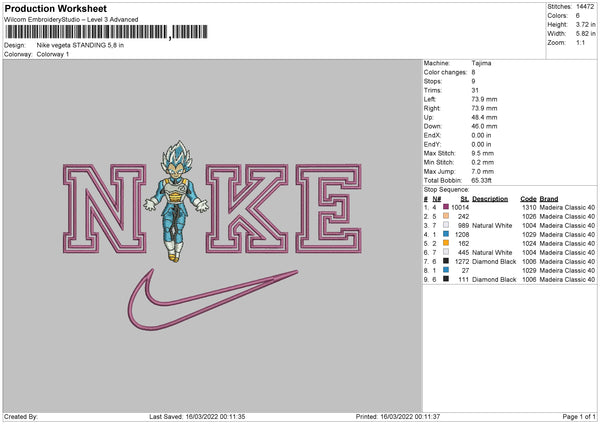Select the 'Colorway 1' value
600x424 pixels.
53,54
